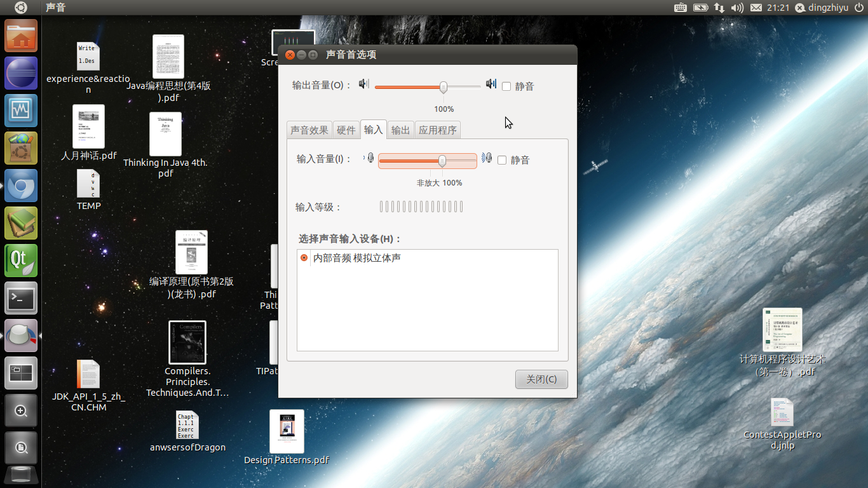Open the applications lens launcher icon
The image size is (868, 488).
click(22, 410)
